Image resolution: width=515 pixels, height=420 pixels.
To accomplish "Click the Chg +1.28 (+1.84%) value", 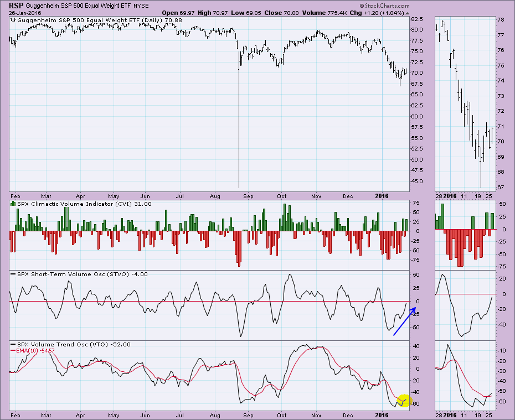I will [377, 13].
